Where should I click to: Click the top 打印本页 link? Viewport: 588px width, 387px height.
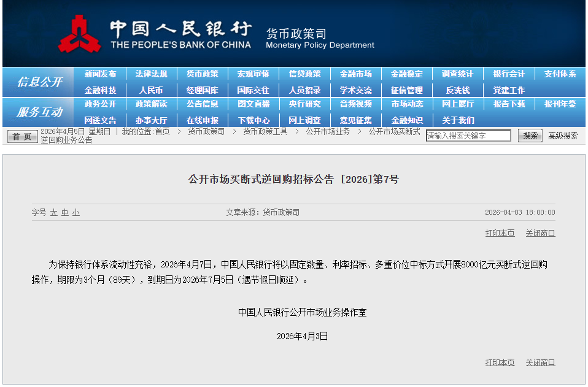500,233
